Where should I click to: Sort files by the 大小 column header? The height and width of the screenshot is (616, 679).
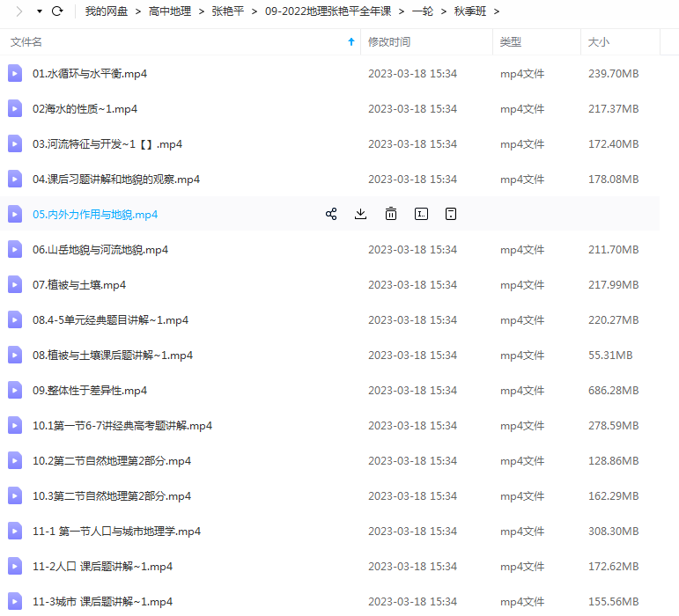[x=598, y=42]
